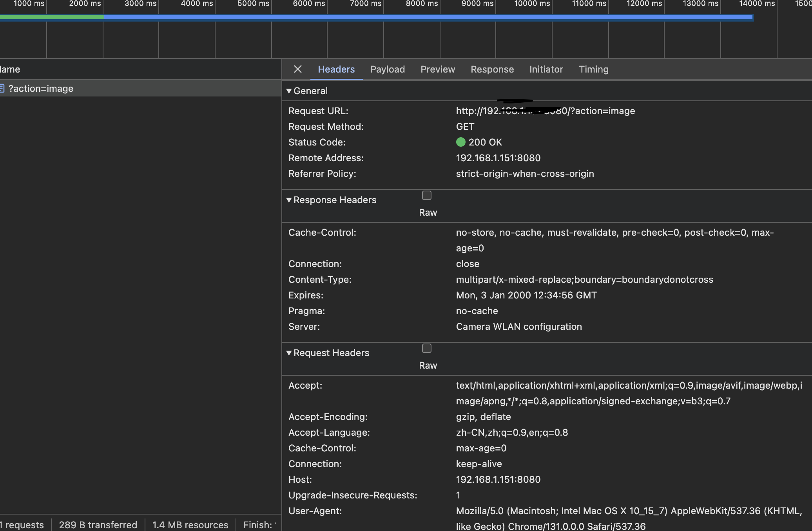Select the GET request method value
812x531 pixels.
465,127
